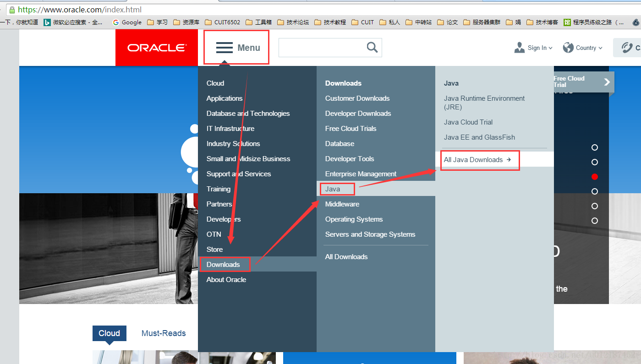
Task: Open IT Infrastructure menu category
Action: 230,129
